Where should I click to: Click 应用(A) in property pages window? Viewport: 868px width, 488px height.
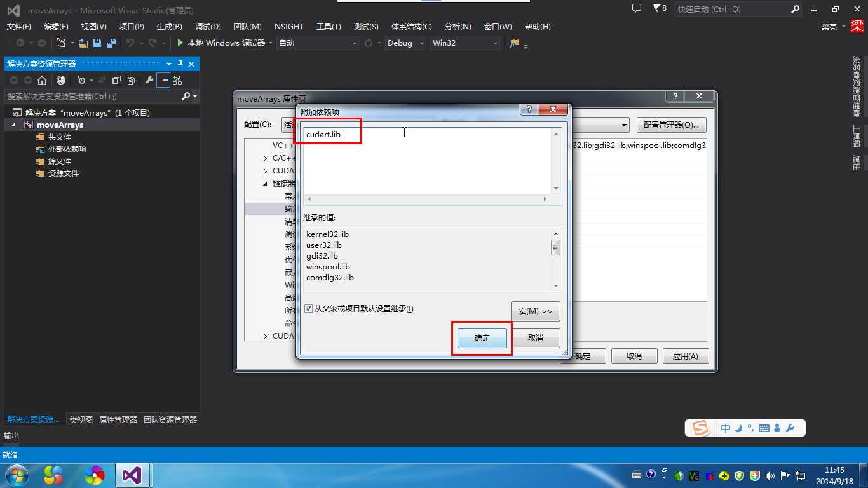685,356
